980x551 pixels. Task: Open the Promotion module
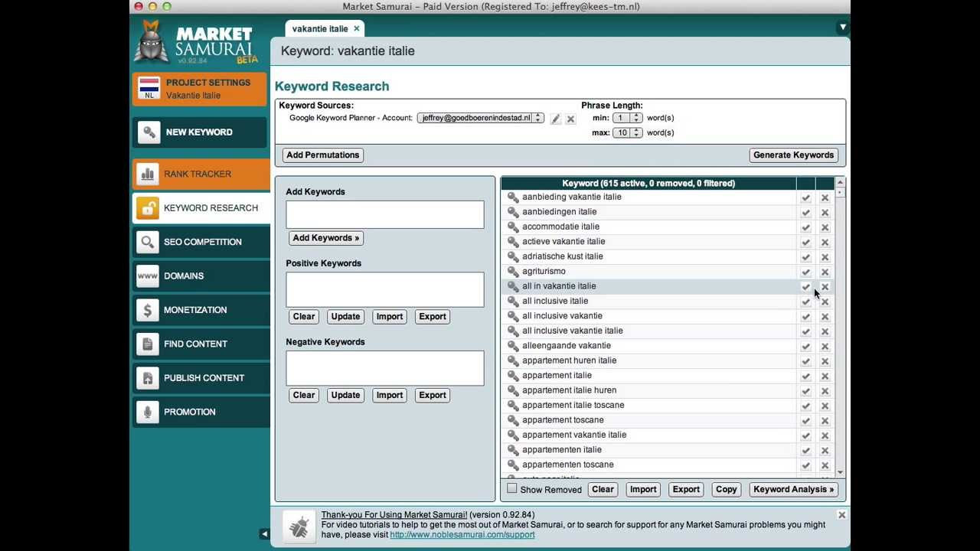(201, 412)
